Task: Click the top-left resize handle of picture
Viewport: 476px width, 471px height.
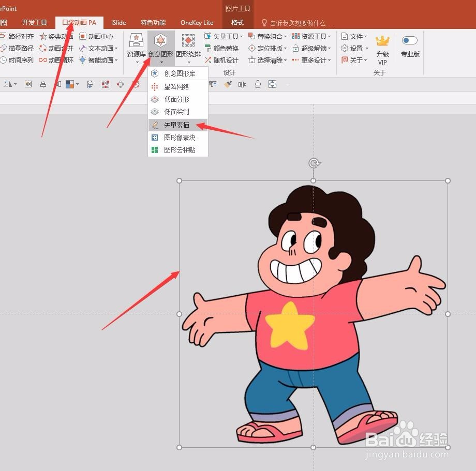Action: pos(179,181)
